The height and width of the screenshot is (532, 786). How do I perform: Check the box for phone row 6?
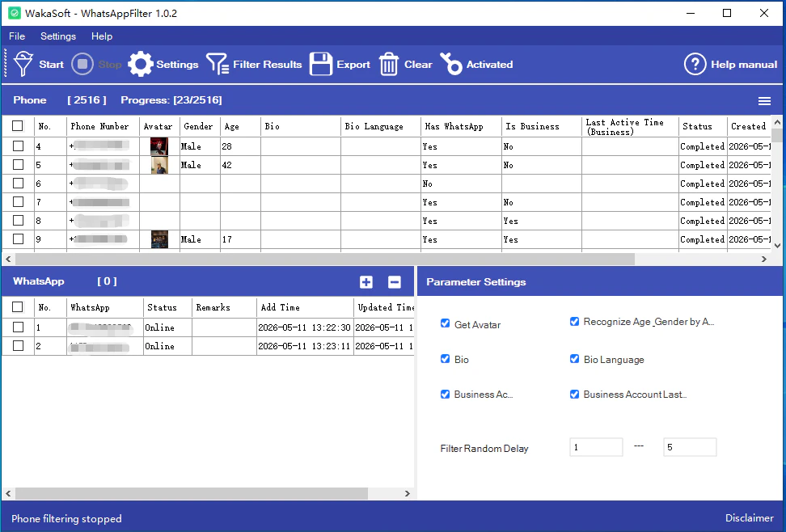tap(18, 183)
